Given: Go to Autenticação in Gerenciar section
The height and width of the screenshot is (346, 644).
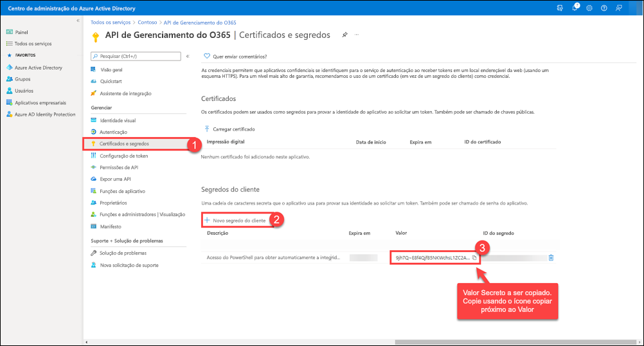Looking at the screenshot, I should 114,132.
